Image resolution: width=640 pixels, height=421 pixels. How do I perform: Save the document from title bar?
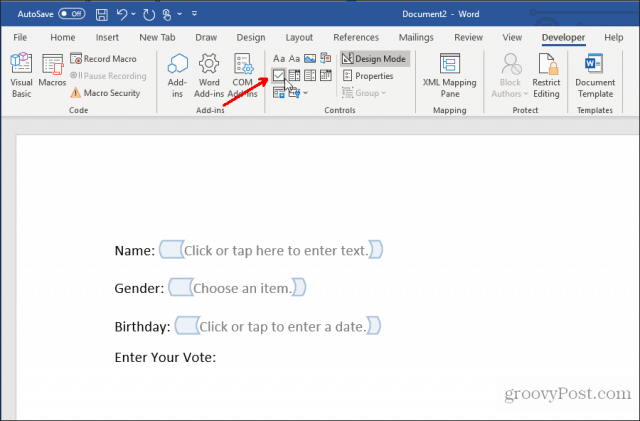point(102,15)
